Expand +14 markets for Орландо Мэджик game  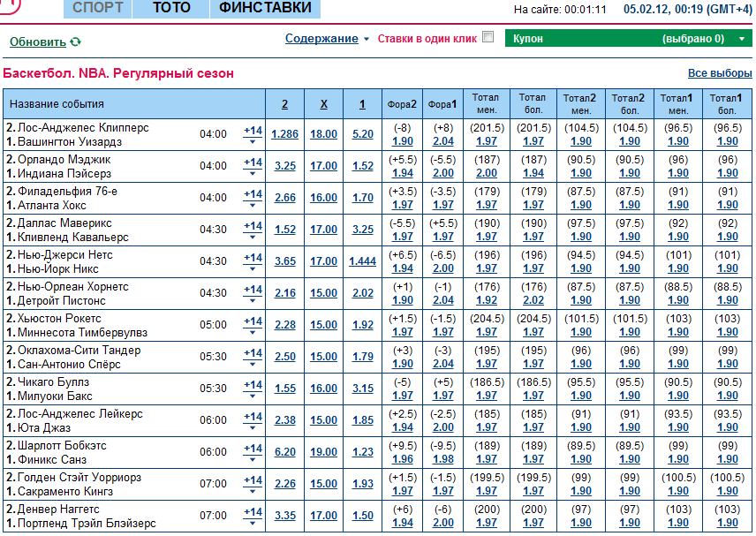[253, 166]
